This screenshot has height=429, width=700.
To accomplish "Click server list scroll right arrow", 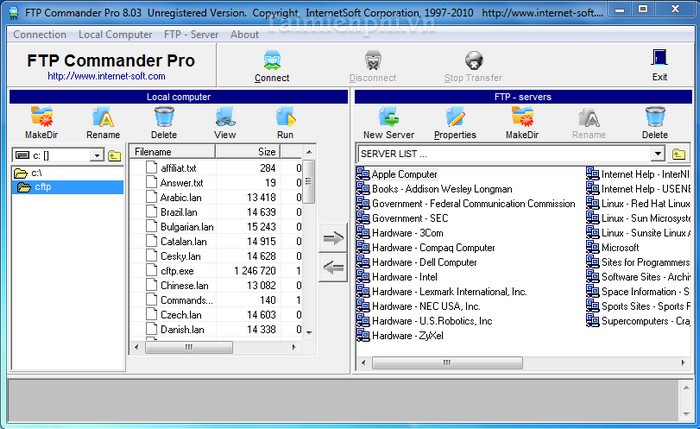I will pyautogui.click(x=683, y=363).
